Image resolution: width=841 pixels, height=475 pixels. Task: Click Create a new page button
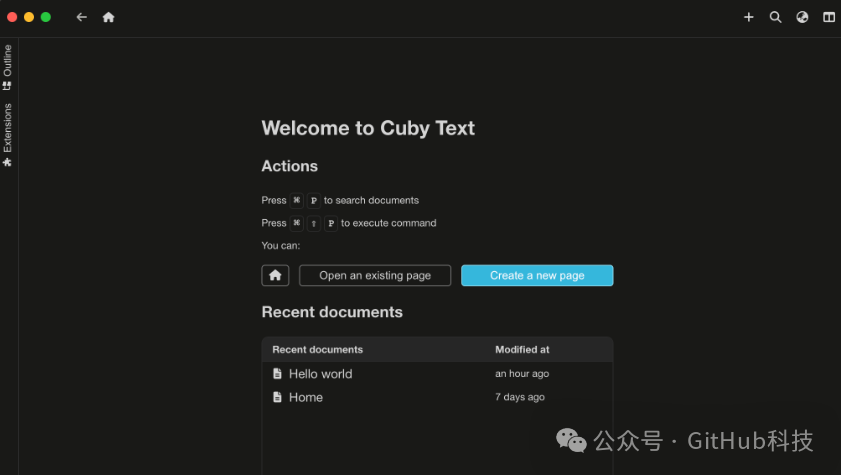click(537, 276)
